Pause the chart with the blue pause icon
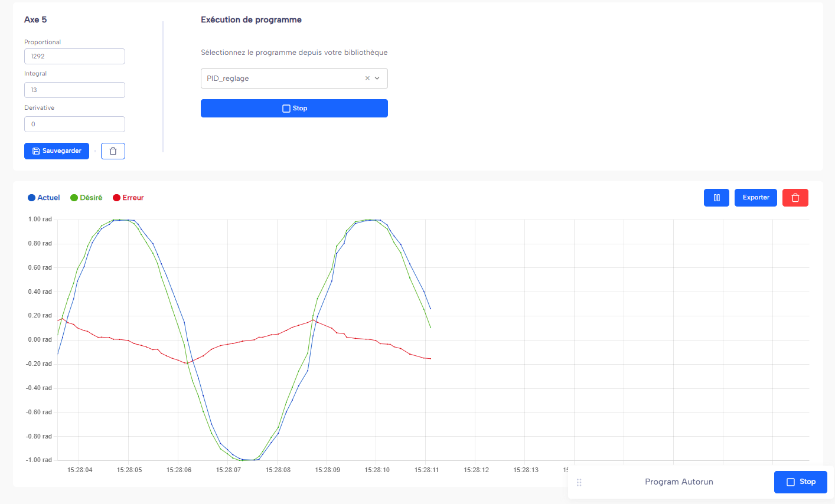The width and height of the screenshot is (835, 504). 716,198
